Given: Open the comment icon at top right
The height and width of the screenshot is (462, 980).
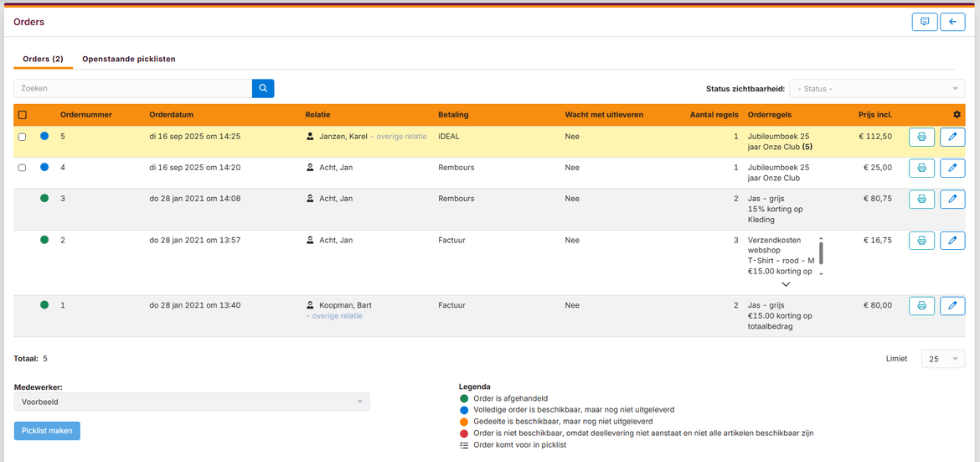Looking at the screenshot, I should point(925,23).
